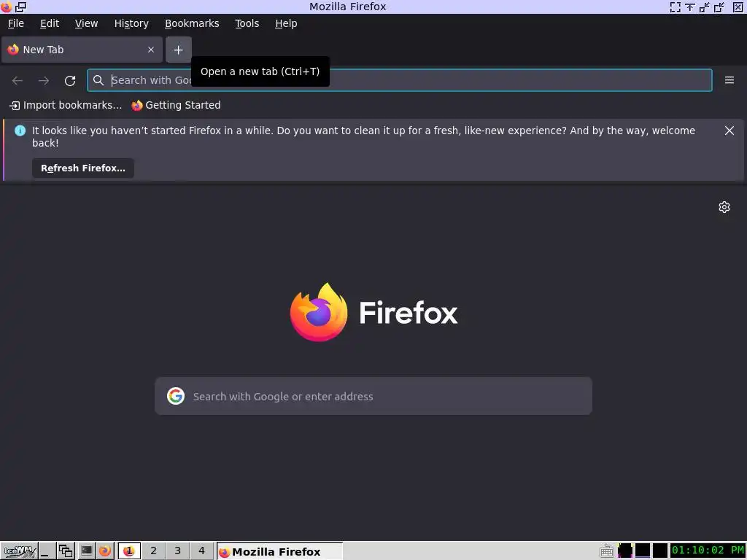Open the window list taskbar button
Image resolution: width=747 pixels, height=560 pixels.
point(66,551)
